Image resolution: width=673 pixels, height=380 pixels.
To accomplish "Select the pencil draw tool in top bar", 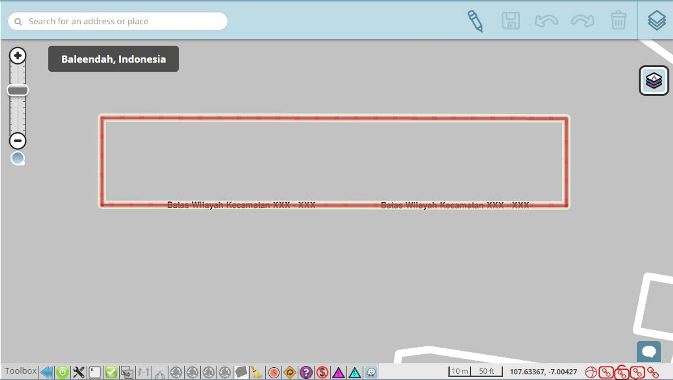I will coord(475,21).
